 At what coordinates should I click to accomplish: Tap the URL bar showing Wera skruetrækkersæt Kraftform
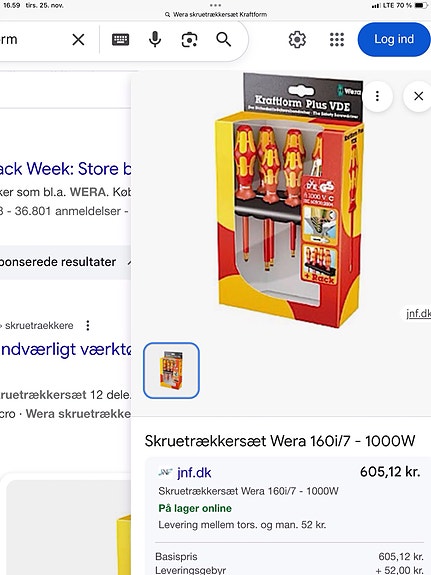216,15
